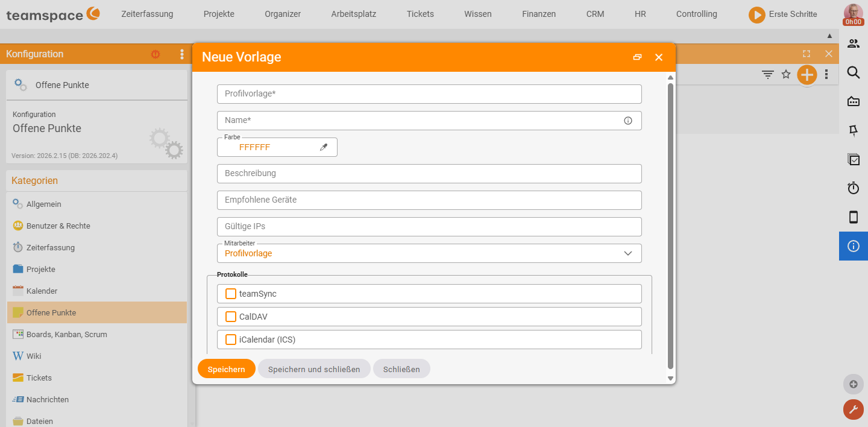Open the mobile phone icon in right sidebar

[x=854, y=217]
